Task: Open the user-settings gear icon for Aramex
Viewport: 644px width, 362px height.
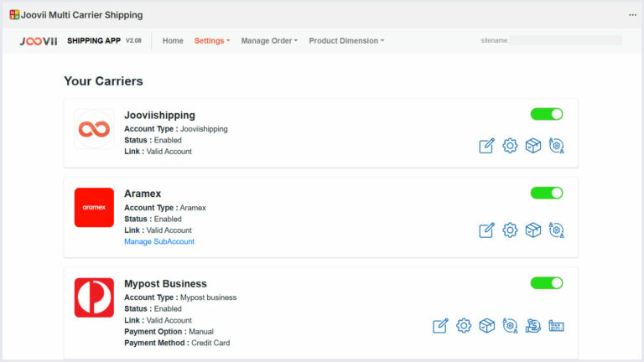Action: tap(556, 230)
